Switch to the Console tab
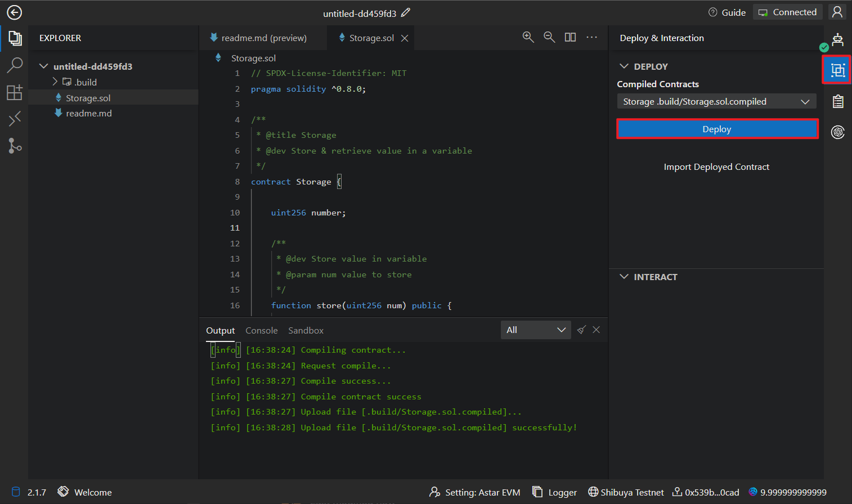The image size is (852, 504). (261, 331)
